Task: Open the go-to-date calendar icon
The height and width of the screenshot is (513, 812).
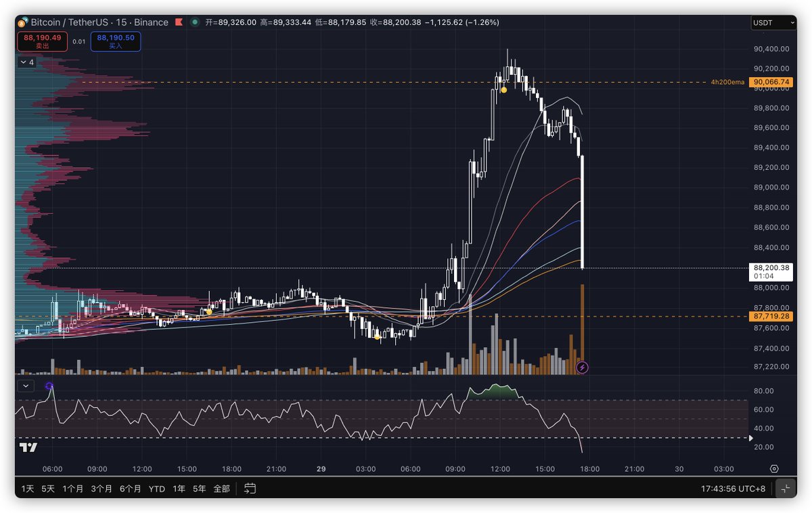Action: (250, 488)
